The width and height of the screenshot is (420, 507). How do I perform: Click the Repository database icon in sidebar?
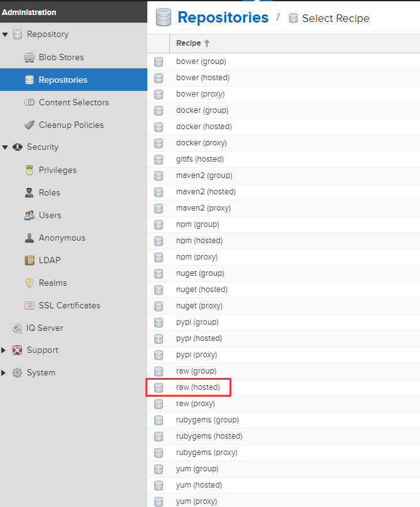pos(18,34)
